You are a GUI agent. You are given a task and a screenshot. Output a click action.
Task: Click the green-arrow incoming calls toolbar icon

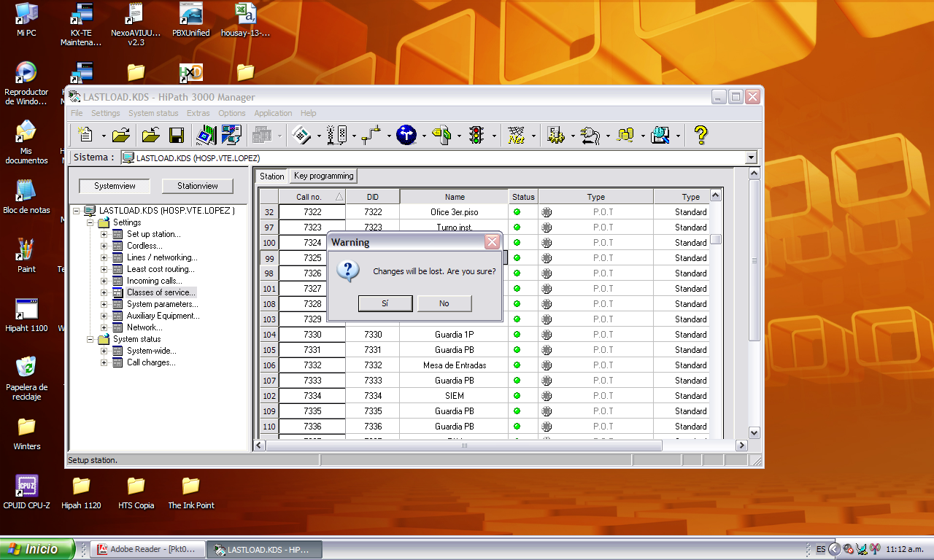[441, 135]
